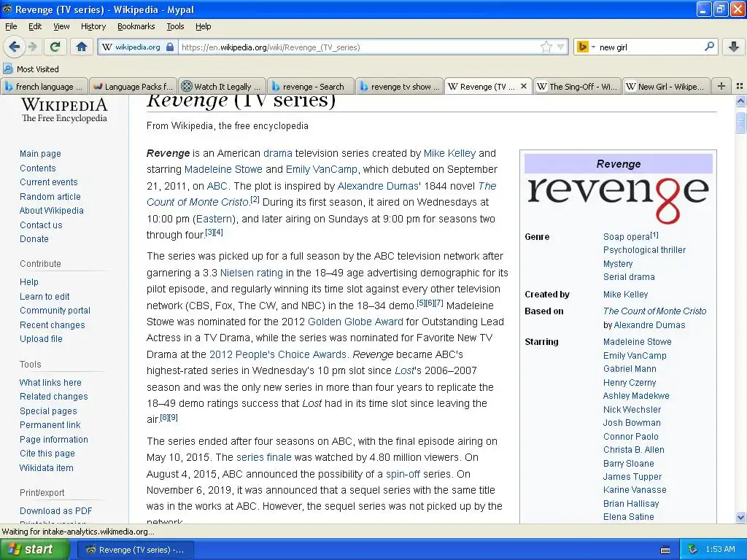
Task: Open the Help menu
Action: pos(203,26)
